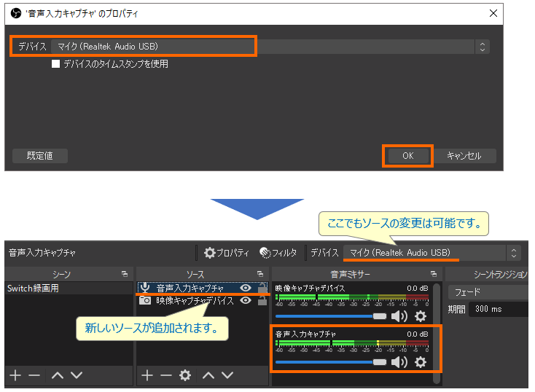Image resolution: width=535 pixels, height=392 pixels.
Task: Click the dropdown spinner arrows in properties dialog
Action: 482,47
